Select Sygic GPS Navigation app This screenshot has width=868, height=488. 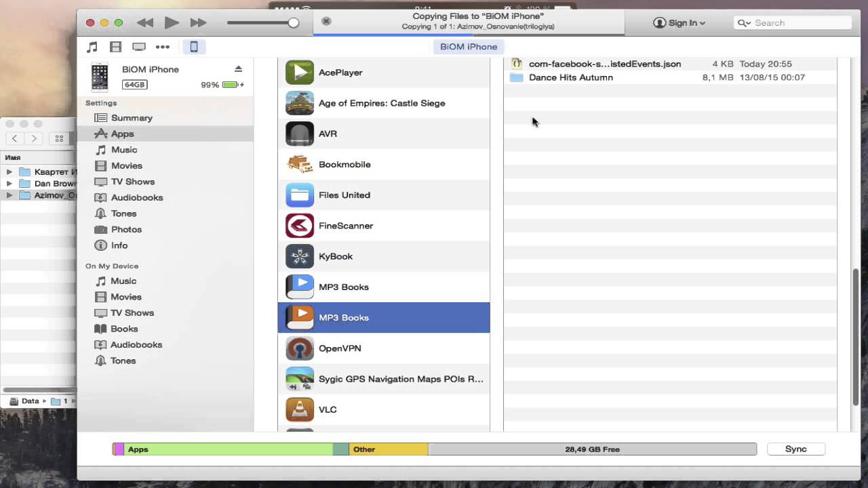(x=384, y=379)
